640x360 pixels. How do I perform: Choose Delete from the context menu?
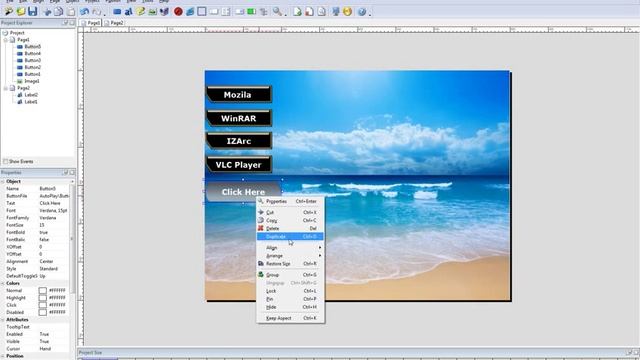click(290, 228)
